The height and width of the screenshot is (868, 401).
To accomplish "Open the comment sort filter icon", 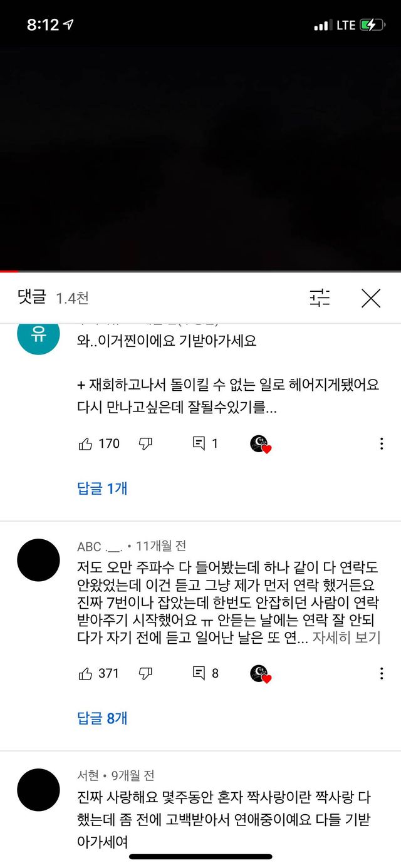I will coord(320,298).
